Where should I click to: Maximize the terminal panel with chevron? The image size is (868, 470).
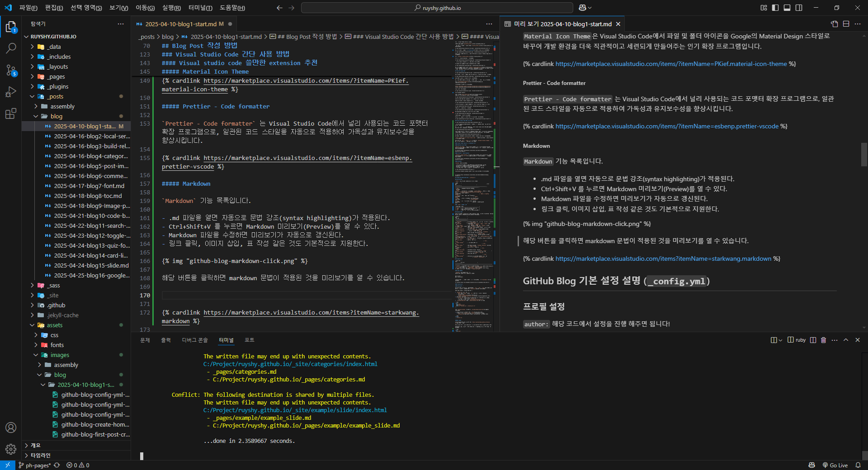845,340
